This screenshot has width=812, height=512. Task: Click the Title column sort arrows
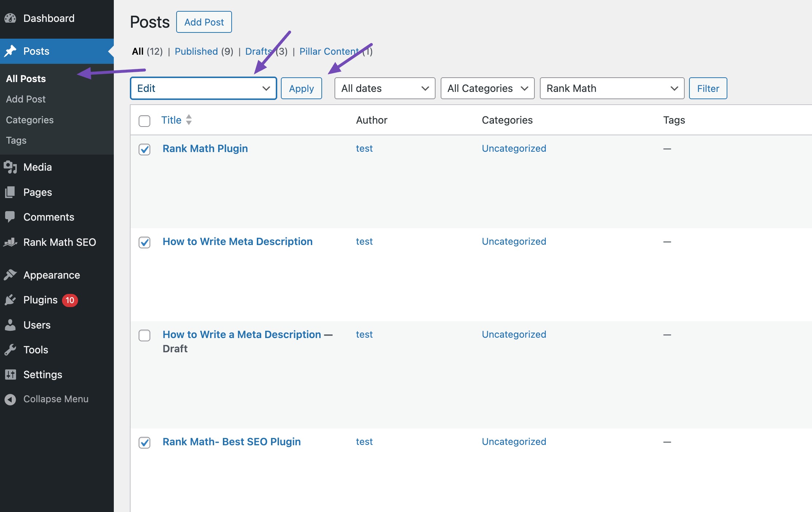pyautogui.click(x=189, y=120)
